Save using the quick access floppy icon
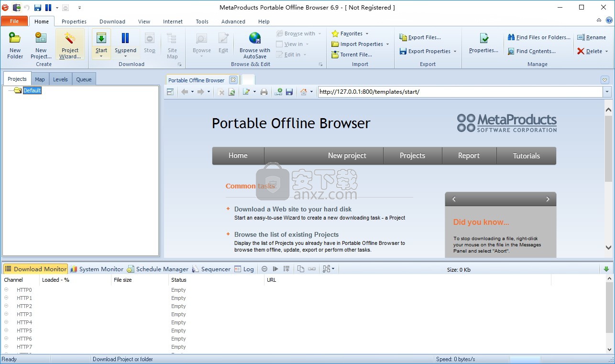This screenshot has width=615, height=364. [37, 8]
